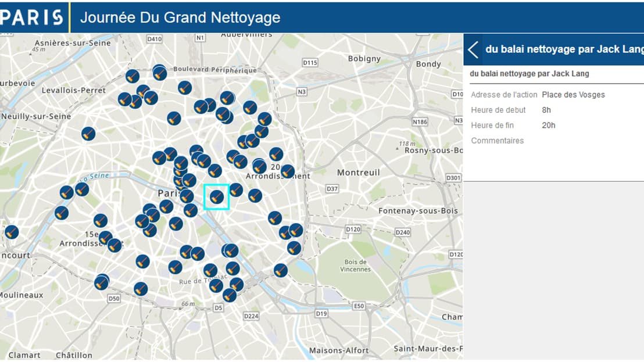Click the broom marker directly right of the highlighted marker
This screenshot has height=362, width=644.
(236, 190)
